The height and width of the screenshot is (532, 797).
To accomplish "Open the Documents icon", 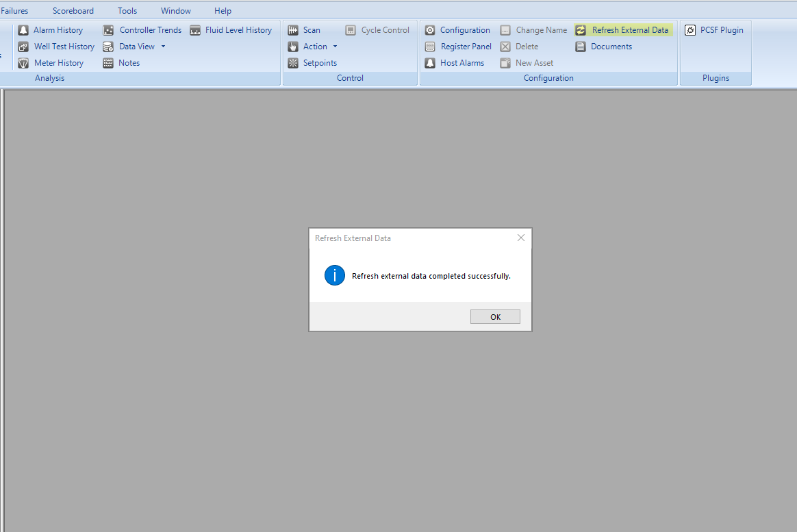I will (581, 47).
